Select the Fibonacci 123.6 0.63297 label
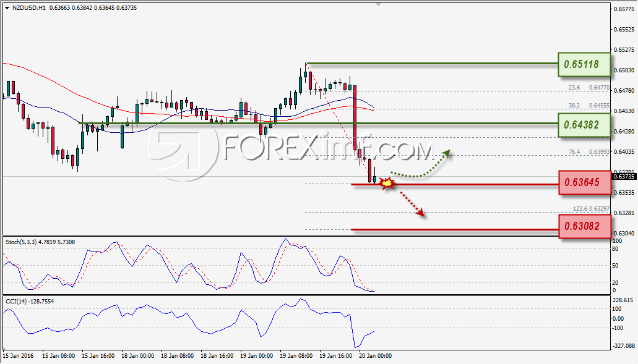This screenshot has width=638, height=364. (x=591, y=208)
